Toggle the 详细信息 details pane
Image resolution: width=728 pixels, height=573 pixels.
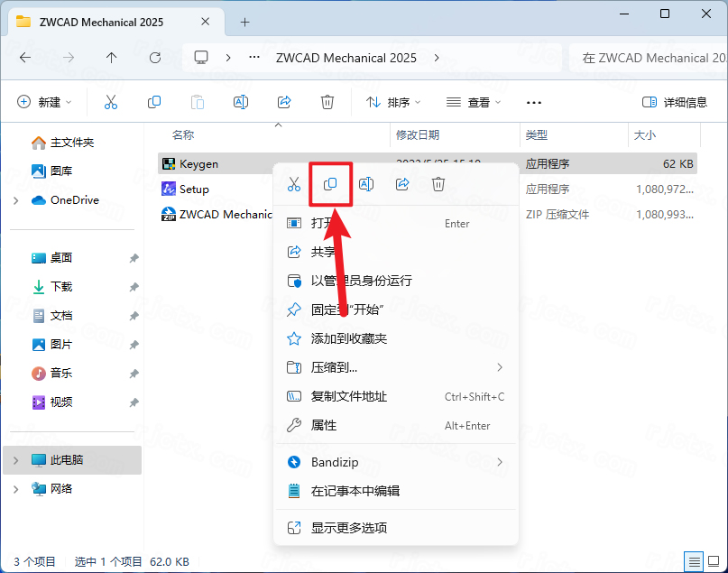(x=675, y=102)
